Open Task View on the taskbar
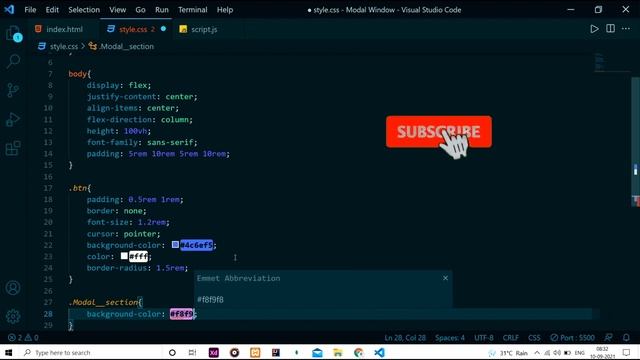This screenshot has width=640, height=360. 192,352
